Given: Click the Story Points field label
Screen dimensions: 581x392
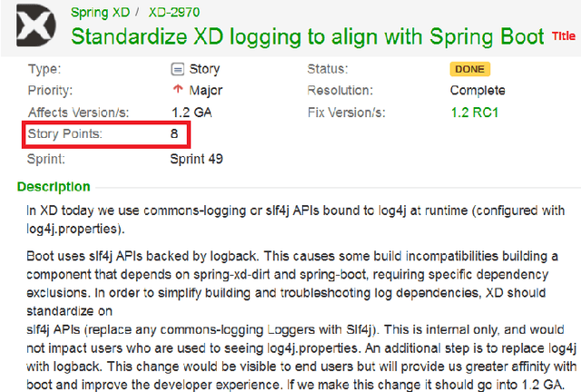Looking at the screenshot, I should 64,134.
